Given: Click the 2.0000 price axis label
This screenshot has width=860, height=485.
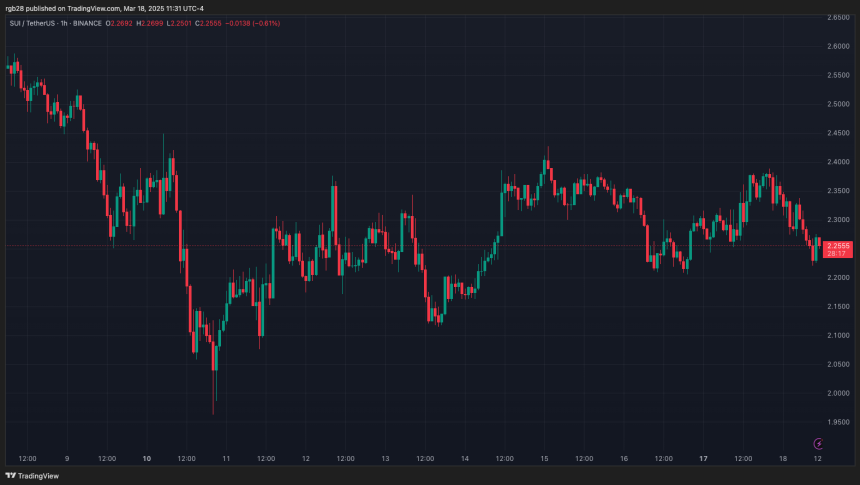Looking at the screenshot, I should click(x=838, y=393).
